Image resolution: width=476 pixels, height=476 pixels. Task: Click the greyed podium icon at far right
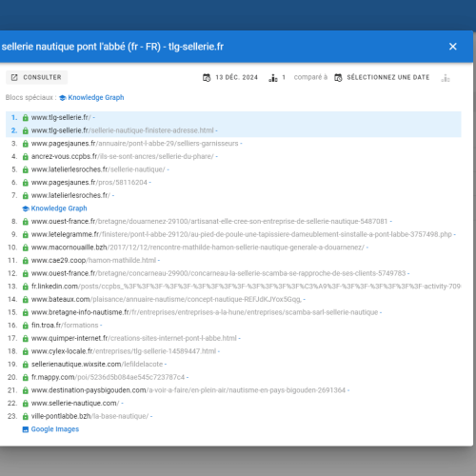pos(446,78)
